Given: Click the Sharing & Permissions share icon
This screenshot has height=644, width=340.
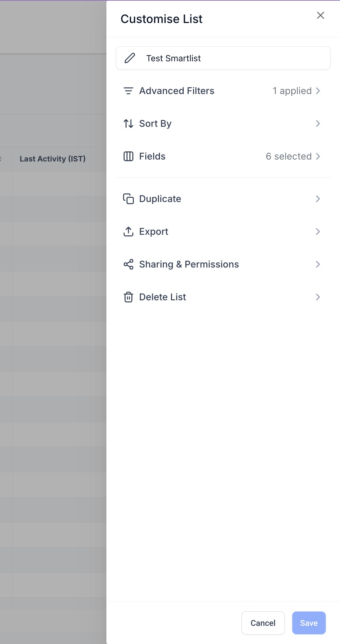Looking at the screenshot, I should (128, 264).
